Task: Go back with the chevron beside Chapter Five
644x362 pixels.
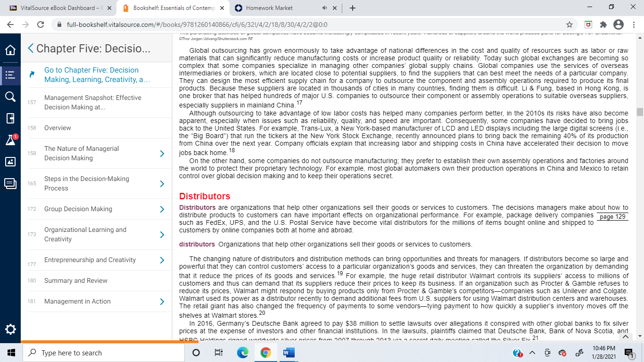Action: pyautogui.click(x=31, y=48)
